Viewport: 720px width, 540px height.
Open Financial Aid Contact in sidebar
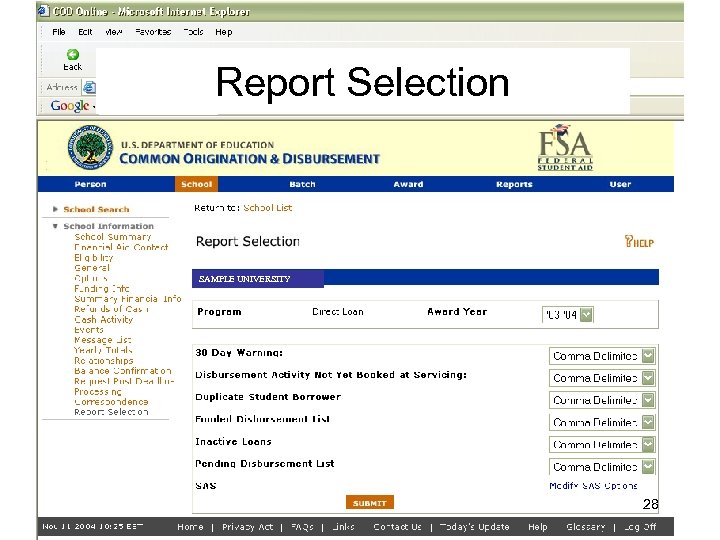coord(121,247)
